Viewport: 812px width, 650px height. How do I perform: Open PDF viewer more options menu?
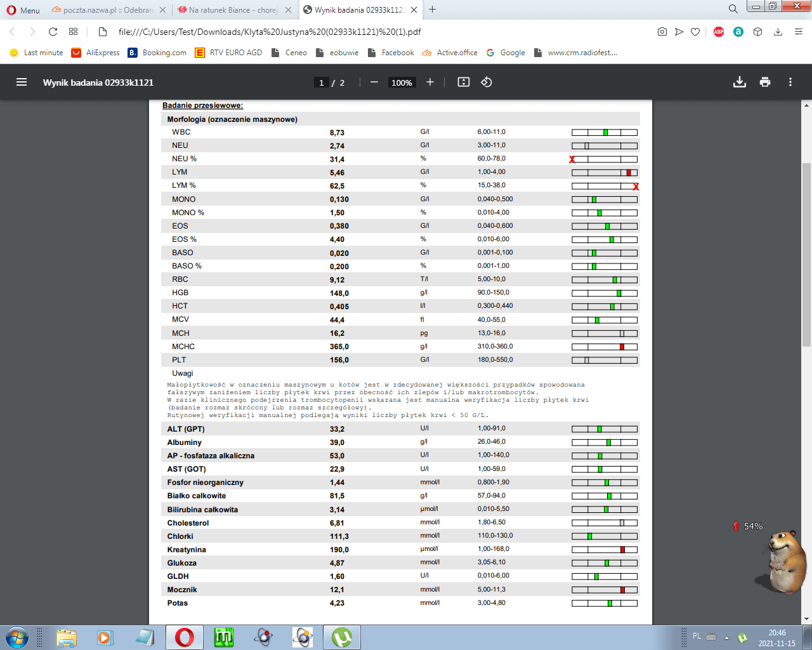tap(790, 82)
